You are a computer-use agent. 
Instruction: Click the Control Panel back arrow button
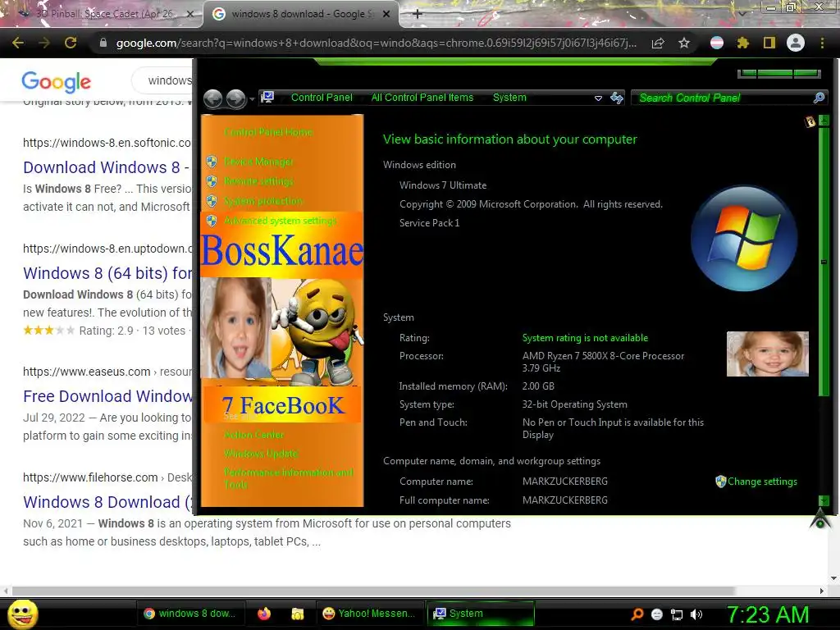(213, 98)
